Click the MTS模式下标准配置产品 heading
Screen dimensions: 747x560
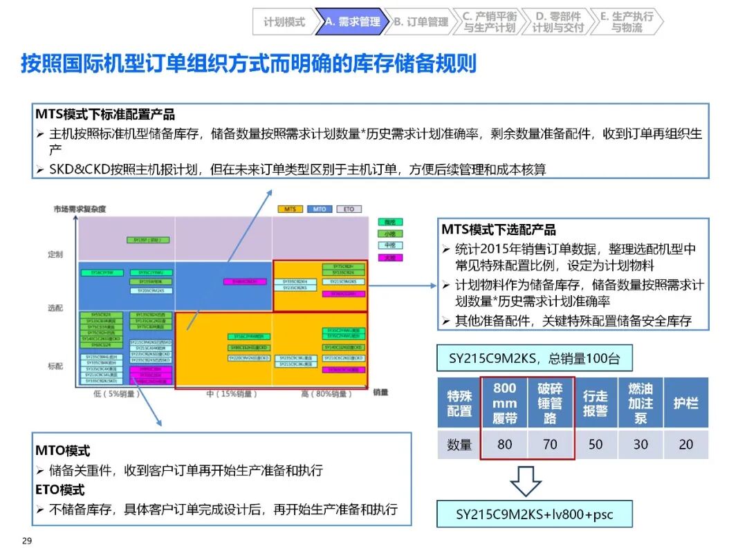point(105,115)
